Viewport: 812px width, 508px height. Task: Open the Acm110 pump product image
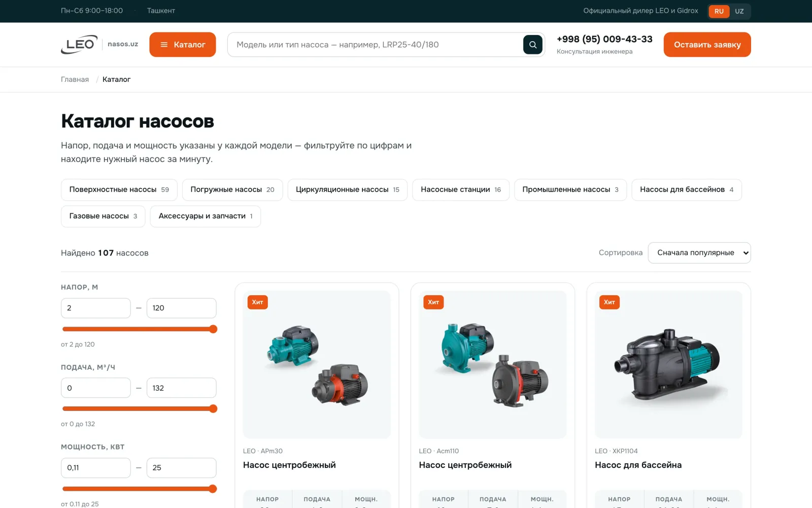tap(493, 365)
